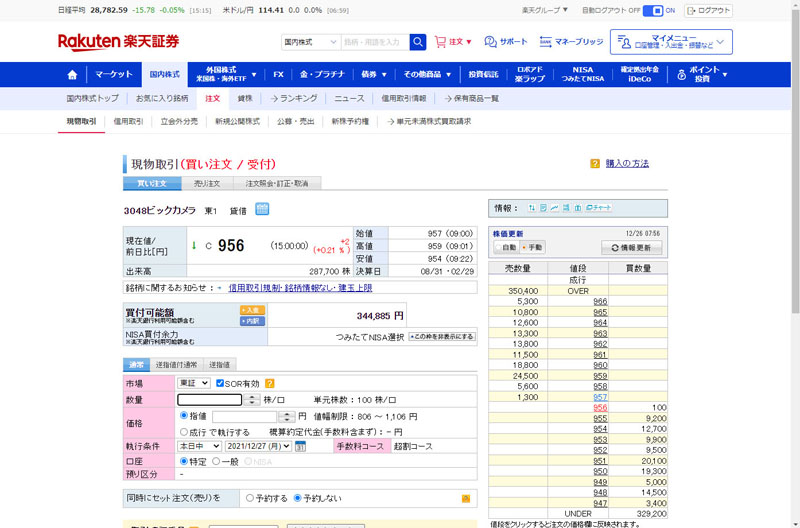Click the 情報更新 refresh button
The width and height of the screenshot is (800, 528).
(631, 247)
